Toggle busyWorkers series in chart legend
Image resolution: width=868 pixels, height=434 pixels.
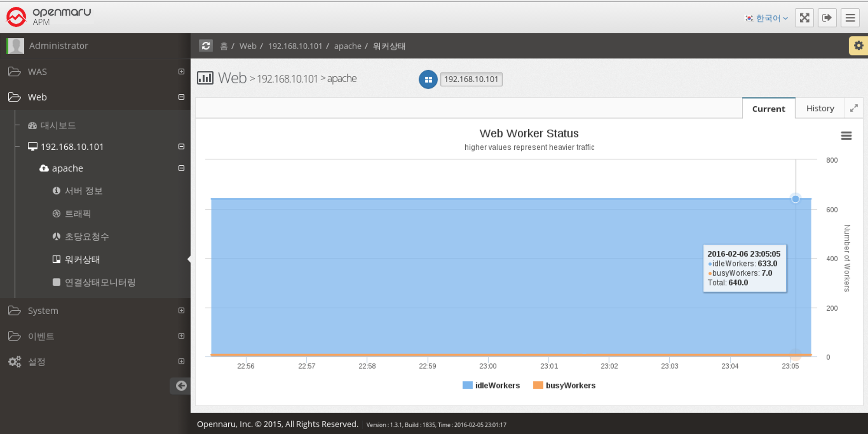coord(564,385)
